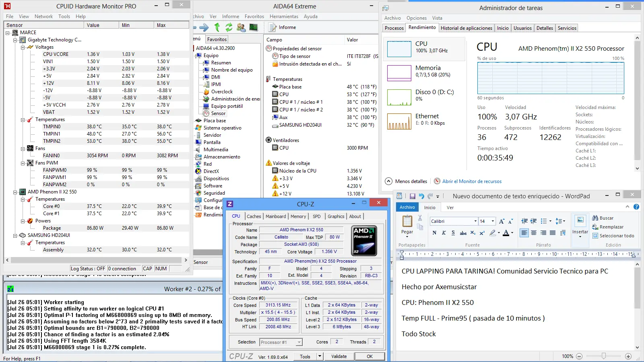Click the Buscar button in WordPad
The image size is (644, 362).
603,218
